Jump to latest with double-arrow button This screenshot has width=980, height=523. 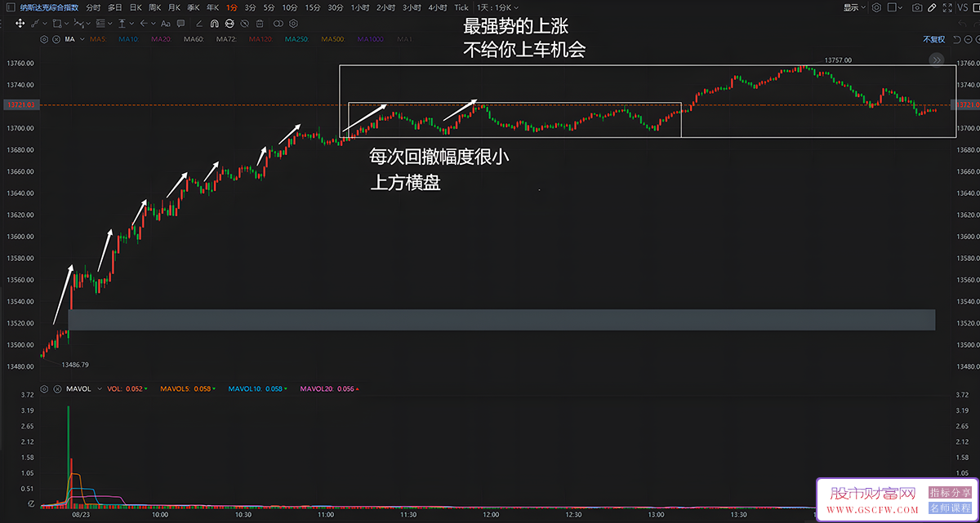(937, 60)
